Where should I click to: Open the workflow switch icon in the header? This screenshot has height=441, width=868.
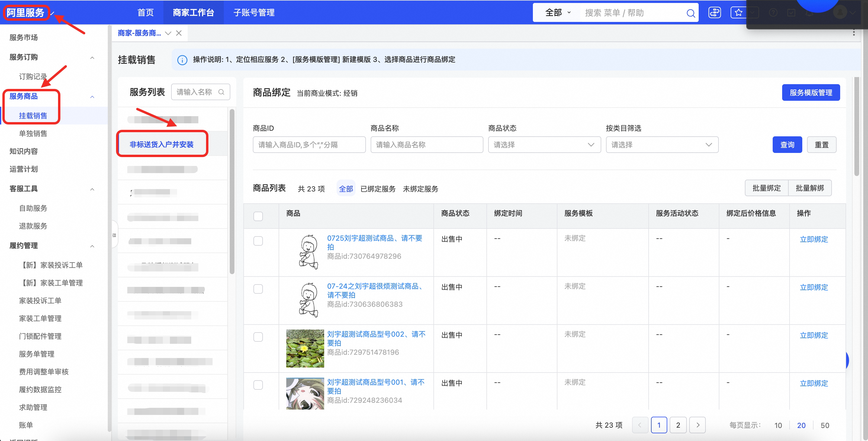point(714,13)
